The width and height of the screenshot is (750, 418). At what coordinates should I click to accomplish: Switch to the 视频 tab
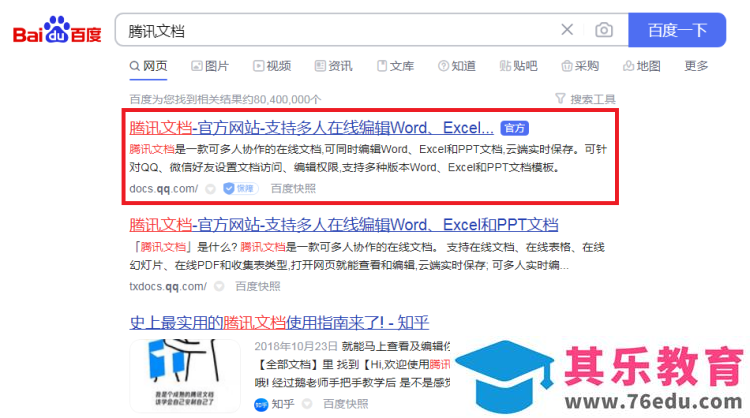pyautogui.click(x=272, y=66)
